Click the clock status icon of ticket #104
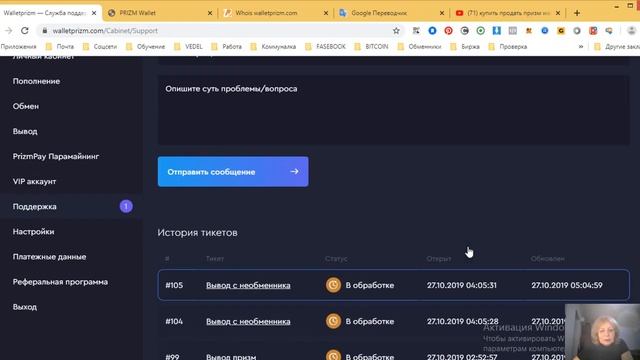This screenshot has width=640, height=360. [333, 321]
